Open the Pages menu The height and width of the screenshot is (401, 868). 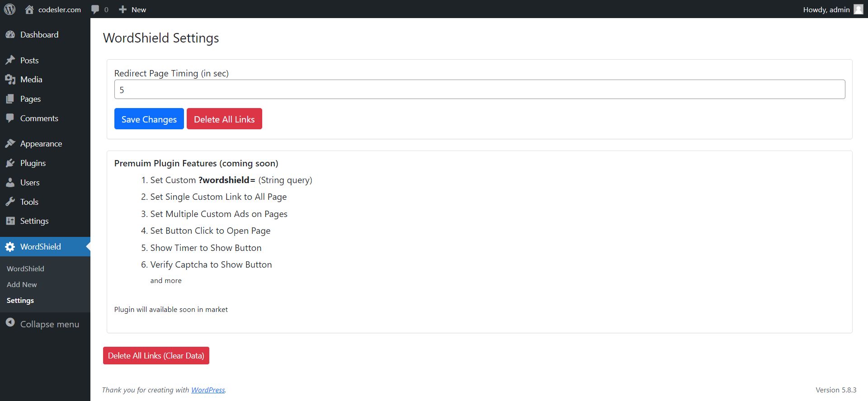click(45, 99)
